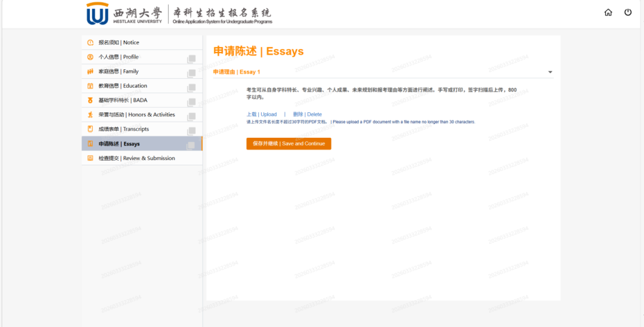Click the home icon in header
Image resolution: width=644 pixels, height=327 pixels.
[x=608, y=13]
